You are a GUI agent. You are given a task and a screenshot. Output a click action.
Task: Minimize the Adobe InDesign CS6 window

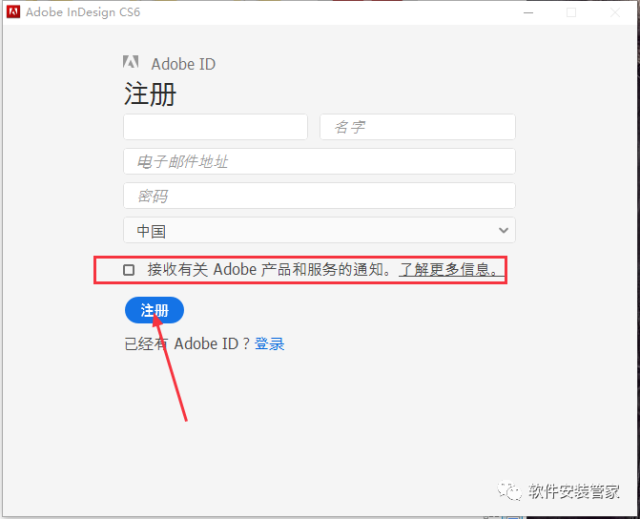pos(525,12)
